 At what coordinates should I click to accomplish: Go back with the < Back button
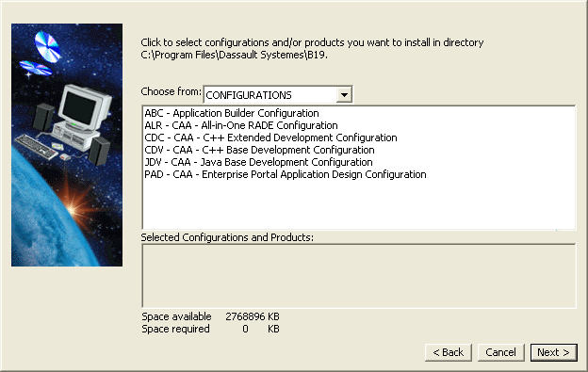click(x=449, y=352)
